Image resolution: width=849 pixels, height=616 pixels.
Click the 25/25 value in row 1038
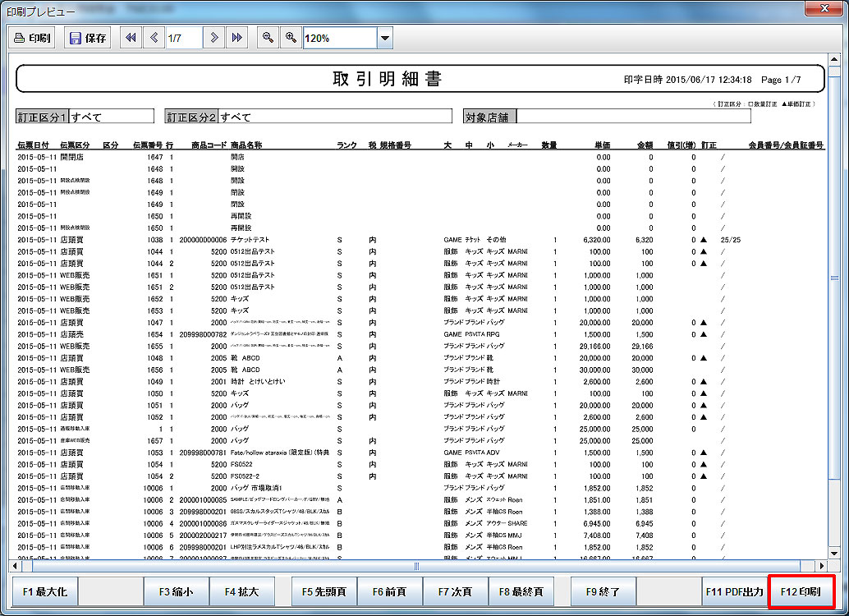[x=731, y=240]
